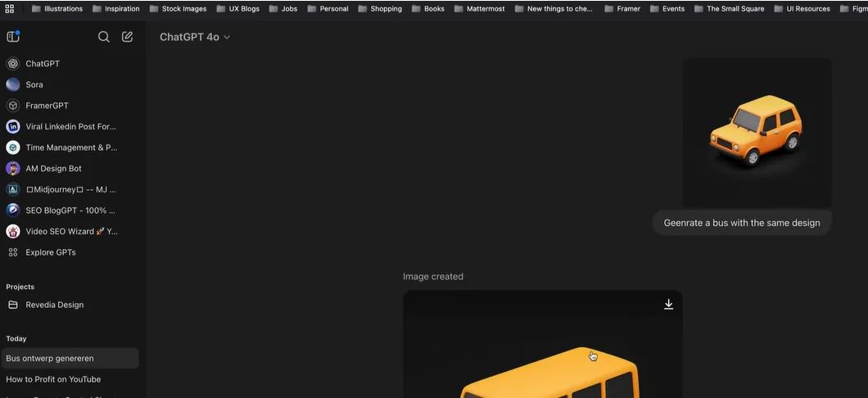Open the Mattermost bookmark folder
868x398 pixels.
pyautogui.click(x=480, y=9)
